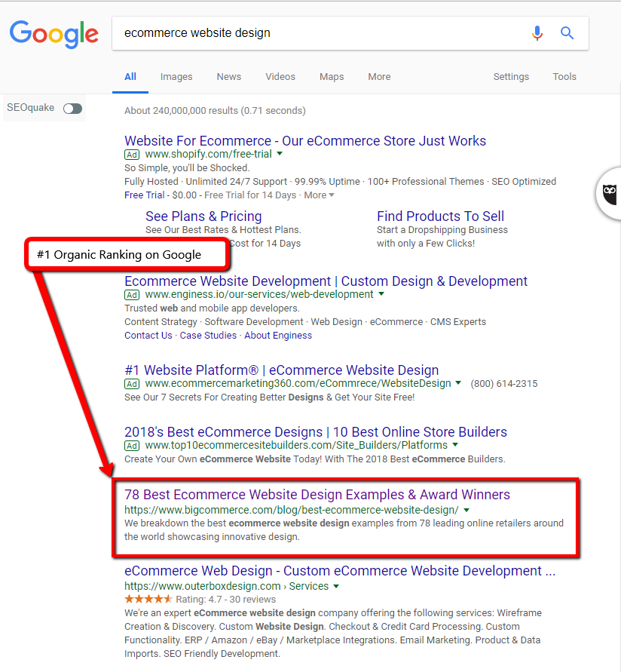Switch to the Images tab
Viewport: 621px width, 672px height.
click(x=176, y=77)
